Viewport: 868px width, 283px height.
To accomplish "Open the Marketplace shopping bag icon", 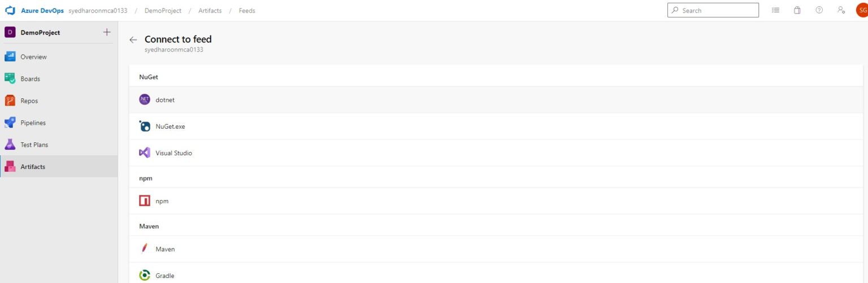I will (x=797, y=10).
